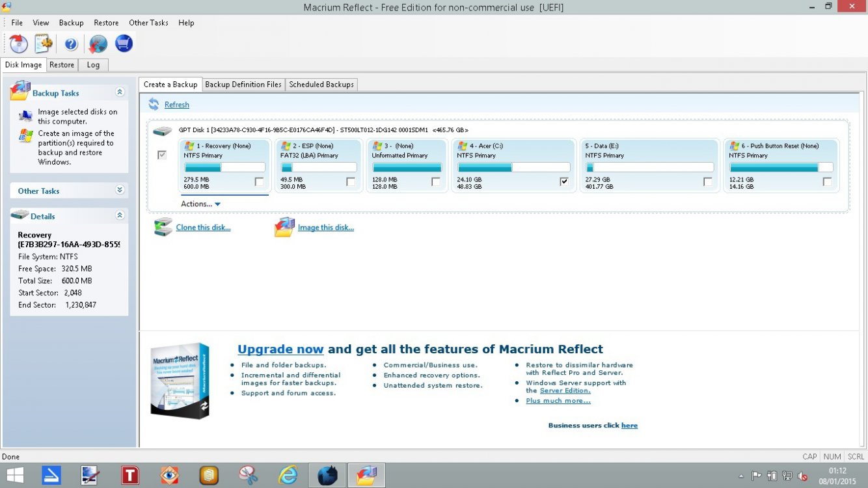The image size is (868, 488).
Task: Open the red T app on taskbar
Action: tap(129, 476)
